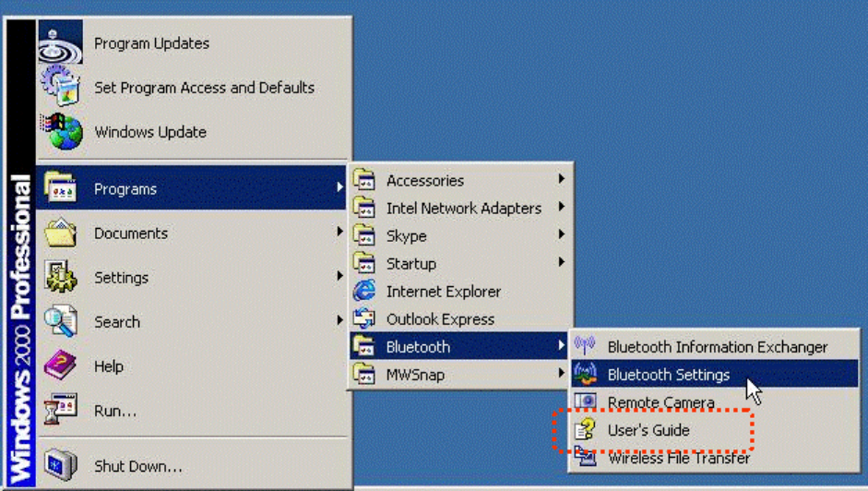Launch Remote Camera from Bluetooth menu
Screen dimensions: 868x491
(715, 401)
